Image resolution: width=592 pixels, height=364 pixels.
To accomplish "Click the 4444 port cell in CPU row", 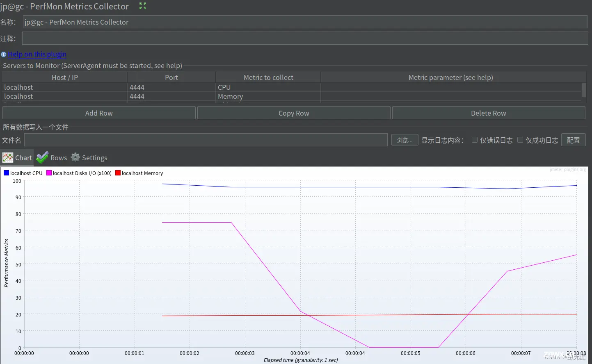I will click(171, 87).
